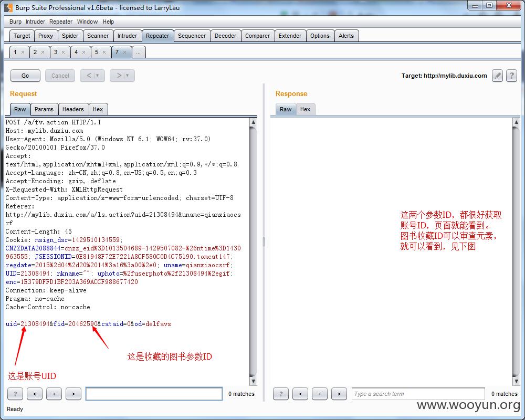Image resolution: width=525 pixels, height=420 pixels.
Task: Close Repeater tab 2 with its x
Action: click(x=43, y=52)
